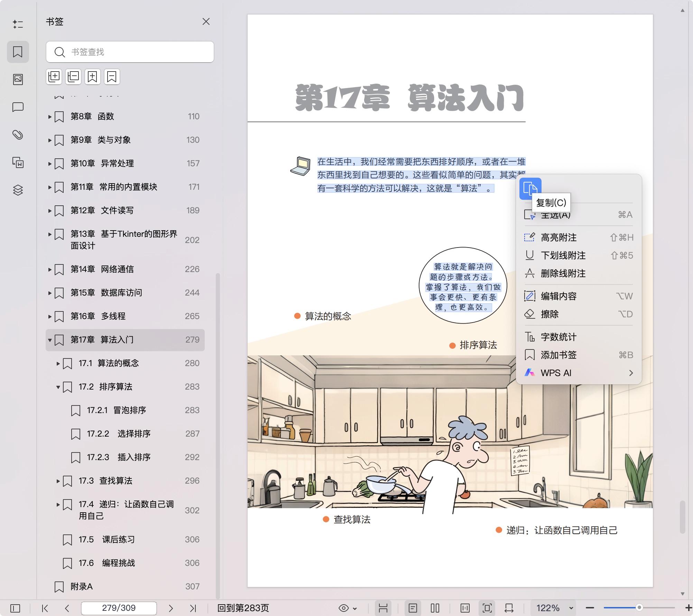This screenshot has width=693, height=616.
Task: Toggle the reading mode eye icon
Action: (343, 608)
